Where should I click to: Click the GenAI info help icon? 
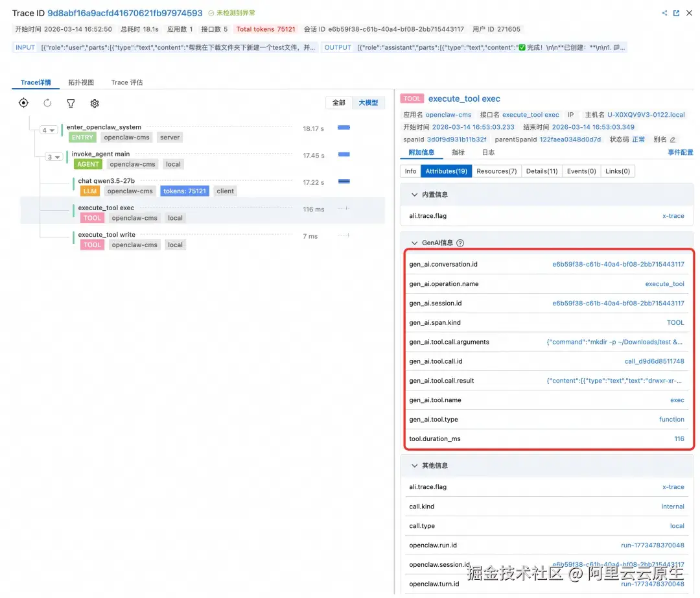(x=460, y=243)
